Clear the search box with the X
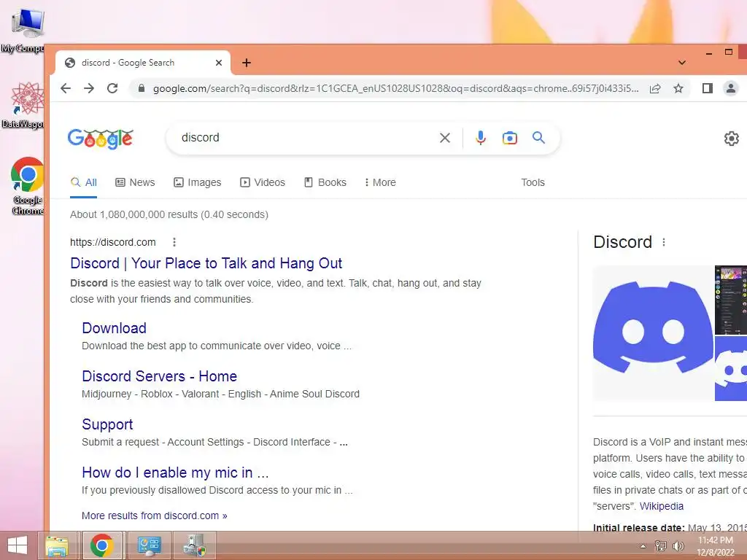 click(445, 138)
